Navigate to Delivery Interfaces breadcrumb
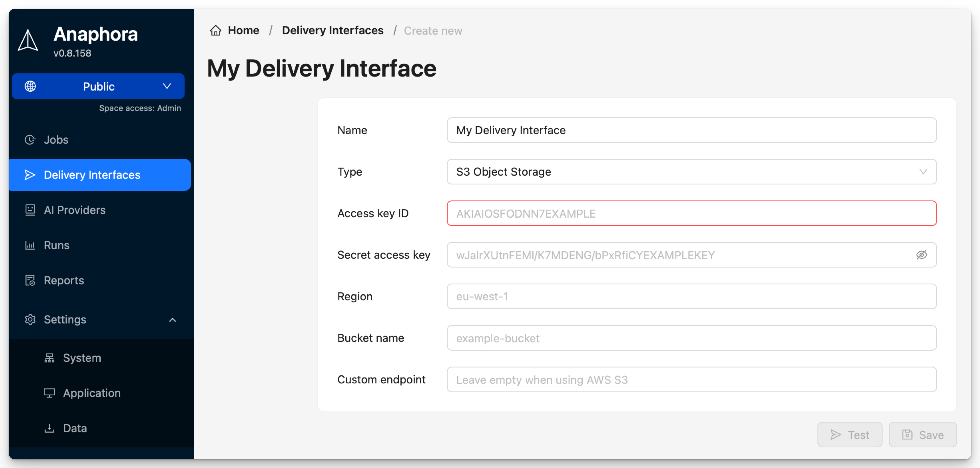 [x=333, y=30]
